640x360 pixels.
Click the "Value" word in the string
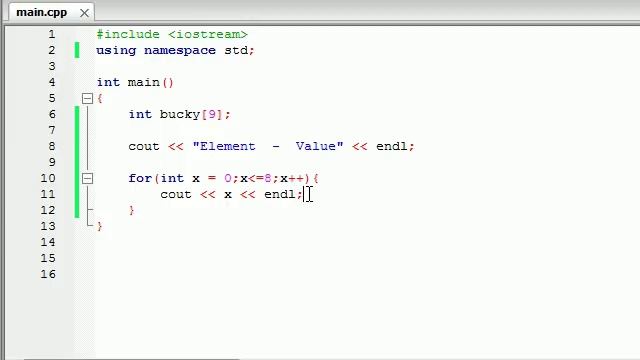[316, 146]
